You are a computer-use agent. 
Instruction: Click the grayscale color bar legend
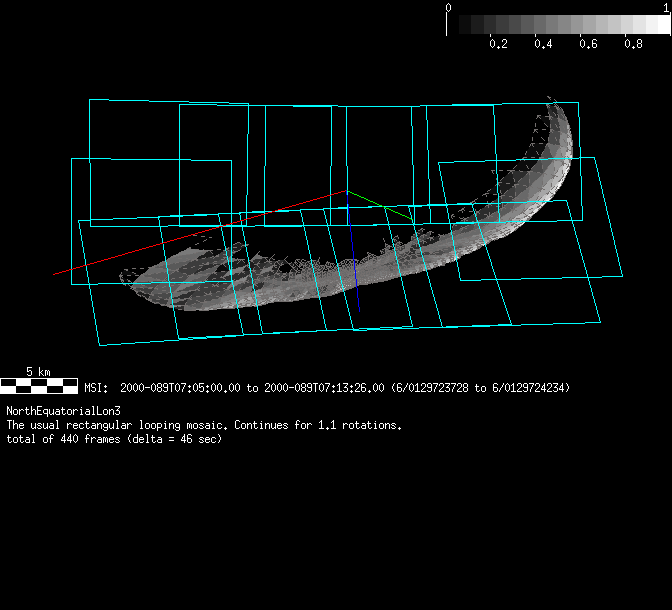click(x=558, y=25)
